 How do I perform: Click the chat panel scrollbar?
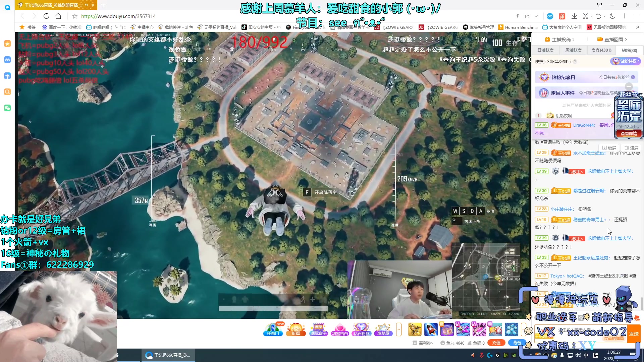642,304
